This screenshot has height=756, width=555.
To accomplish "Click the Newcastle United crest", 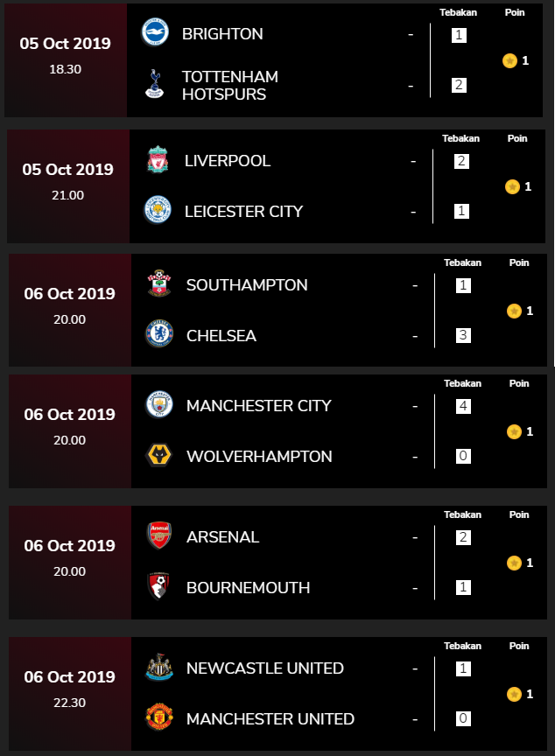I will coord(159,668).
